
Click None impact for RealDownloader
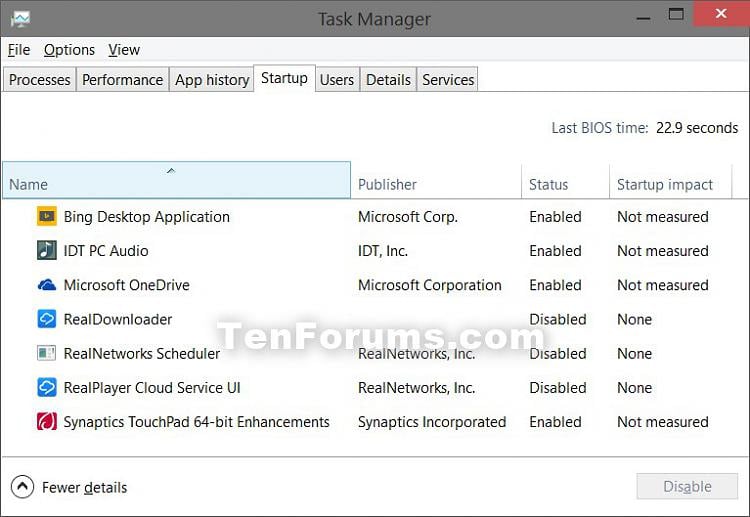tap(635, 319)
